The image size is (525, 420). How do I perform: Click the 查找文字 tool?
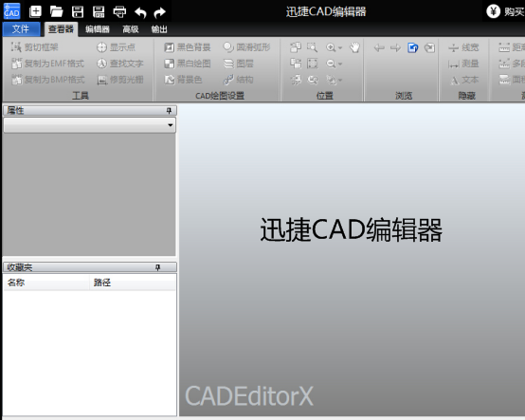click(120, 64)
